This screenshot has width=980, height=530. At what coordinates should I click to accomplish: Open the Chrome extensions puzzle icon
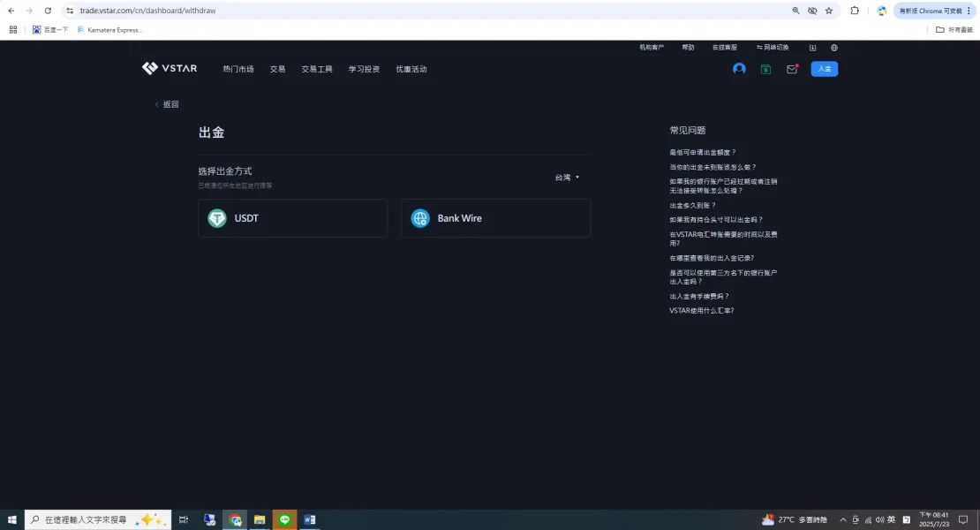(x=854, y=11)
